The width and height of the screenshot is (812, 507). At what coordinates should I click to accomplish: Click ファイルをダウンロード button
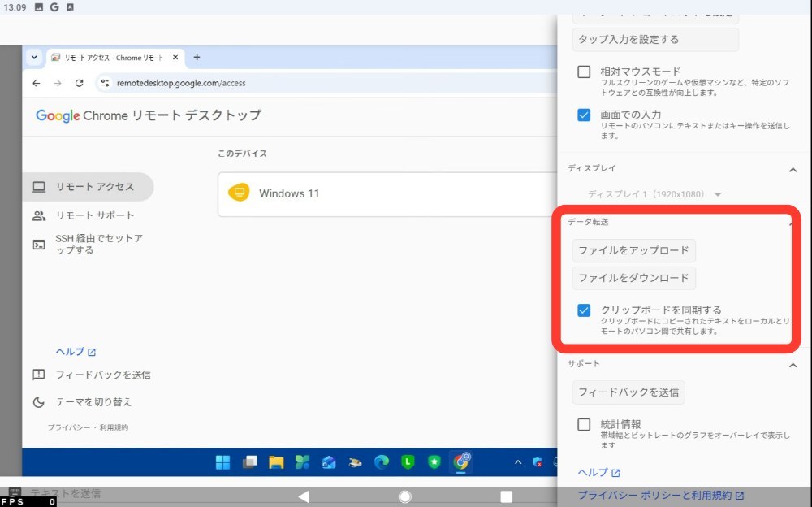coord(634,279)
